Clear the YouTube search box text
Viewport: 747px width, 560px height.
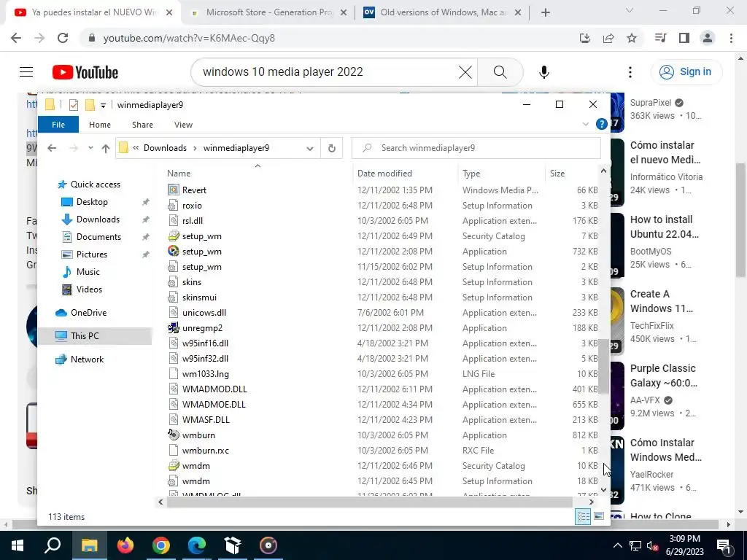tap(465, 72)
